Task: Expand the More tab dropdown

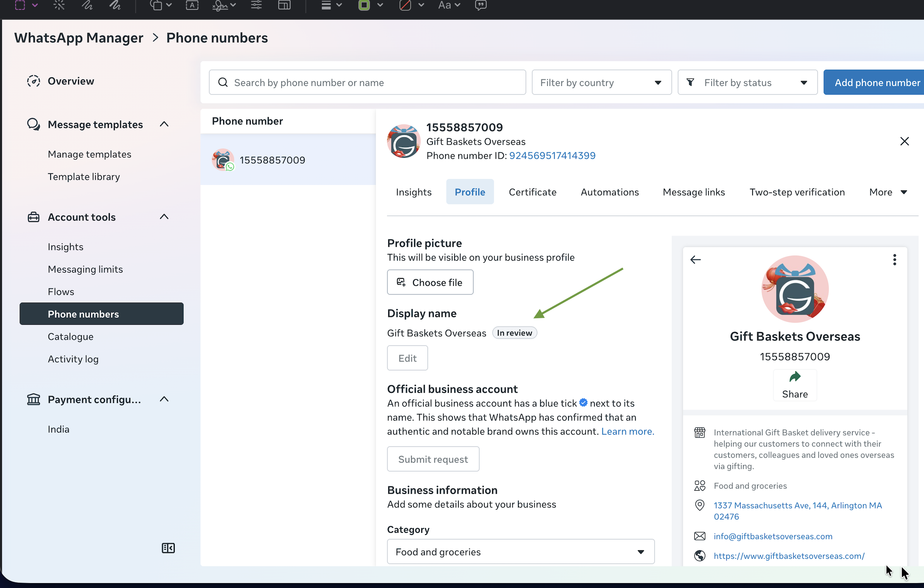Action: point(888,192)
